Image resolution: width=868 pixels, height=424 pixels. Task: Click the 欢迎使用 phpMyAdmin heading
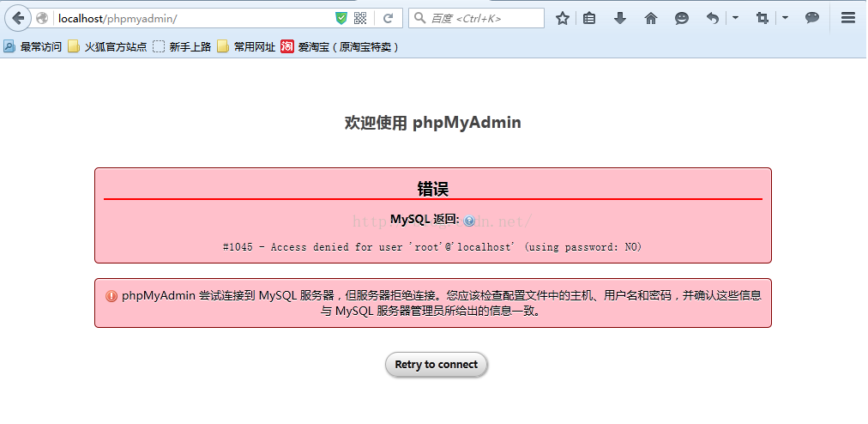coord(433,123)
